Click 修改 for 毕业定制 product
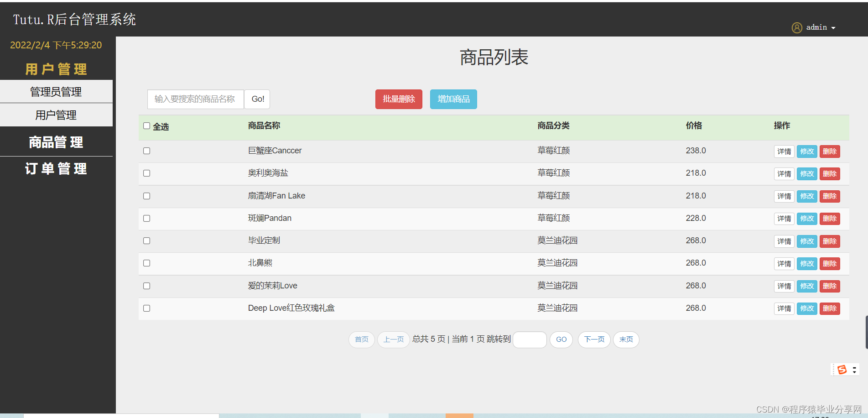868x418 pixels. (806, 241)
